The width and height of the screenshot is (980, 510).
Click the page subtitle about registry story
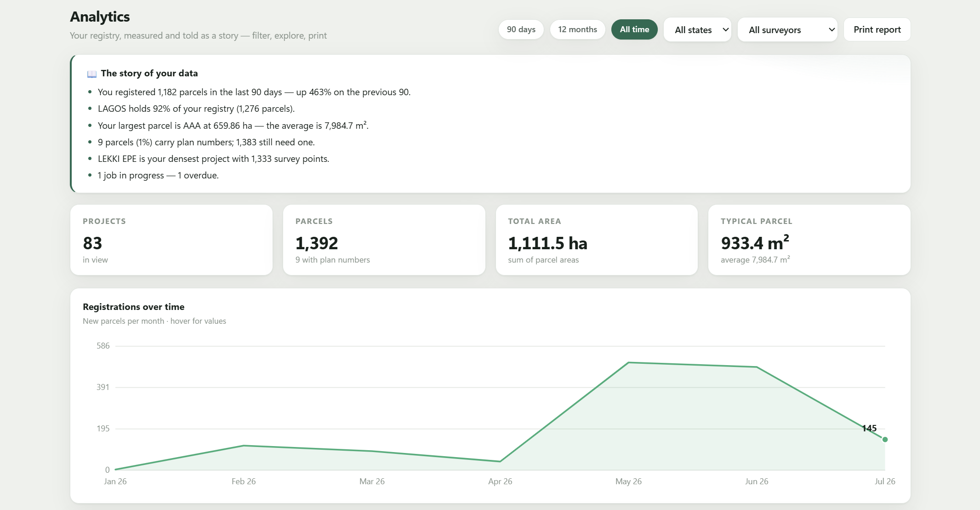[198, 35]
